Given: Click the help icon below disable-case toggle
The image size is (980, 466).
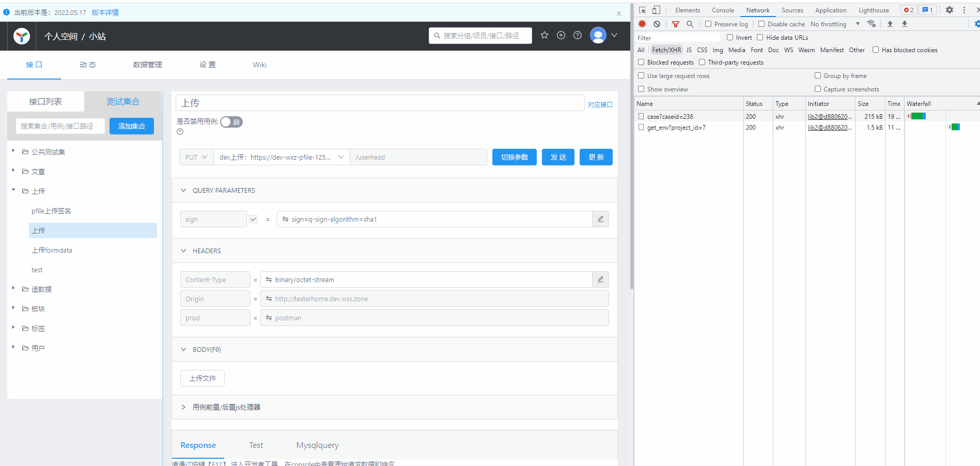Looking at the screenshot, I should (180, 132).
